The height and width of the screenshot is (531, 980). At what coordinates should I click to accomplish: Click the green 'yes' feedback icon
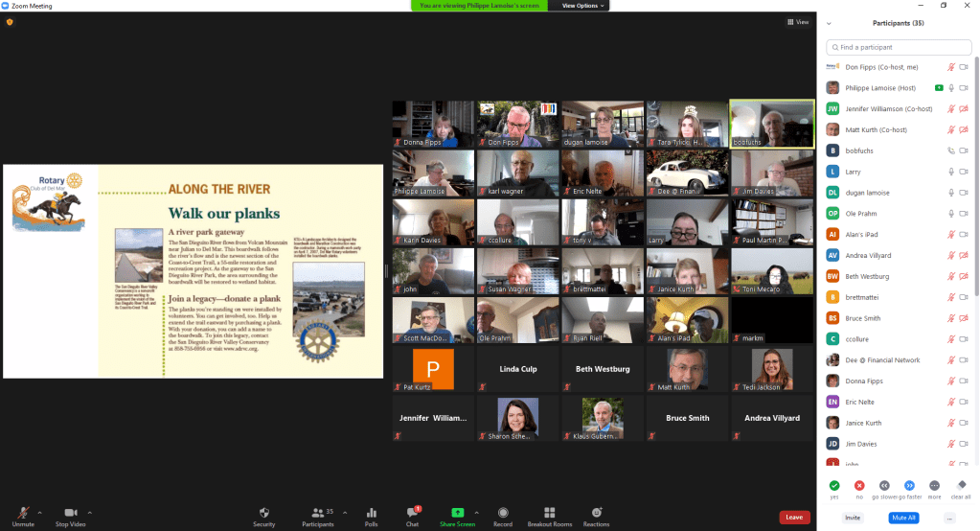click(x=834, y=486)
